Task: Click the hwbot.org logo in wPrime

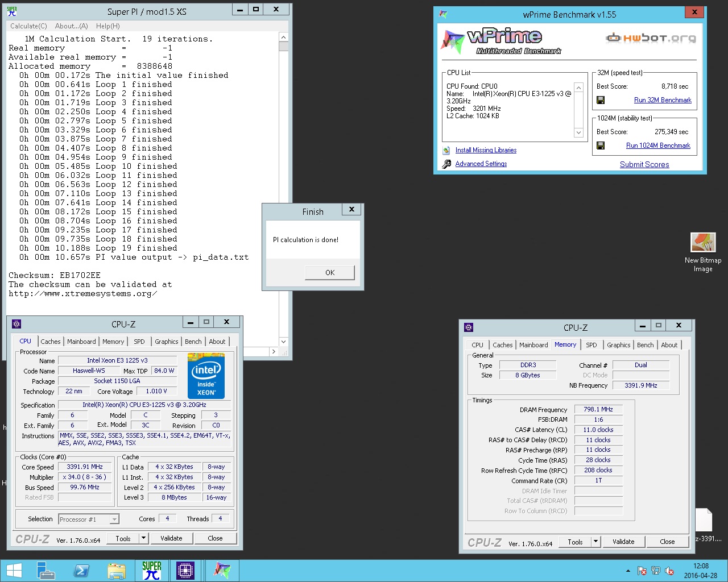Action: point(651,38)
